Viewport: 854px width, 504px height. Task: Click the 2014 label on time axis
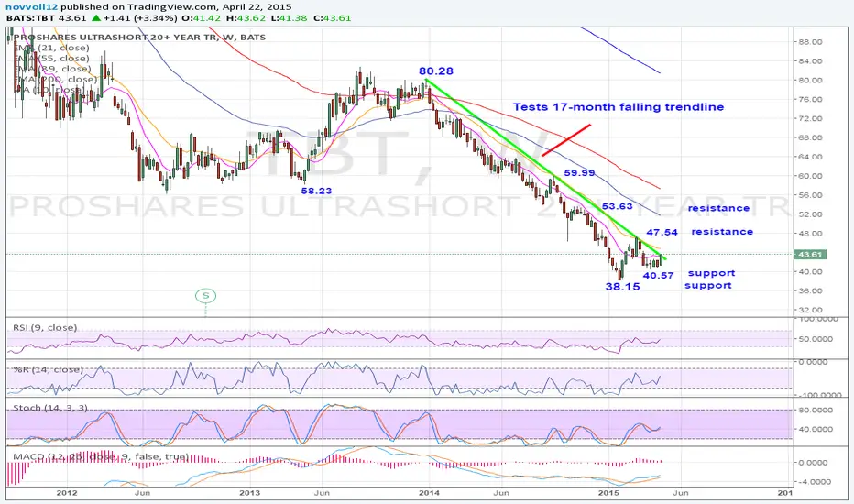point(429,493)
